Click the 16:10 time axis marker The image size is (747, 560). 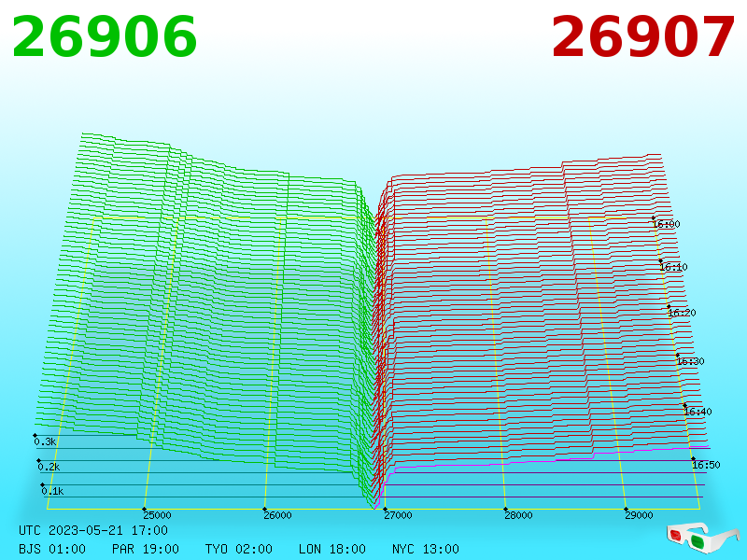tap(673, 267)
